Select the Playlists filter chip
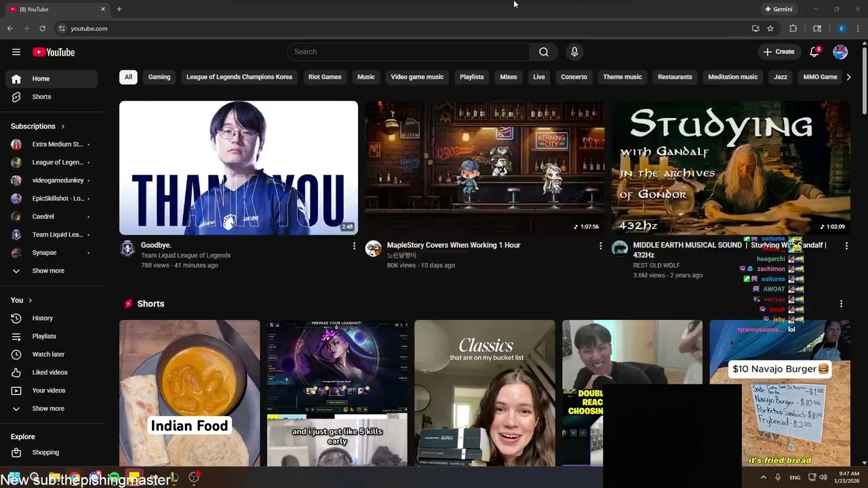The width and height of the screenshot is (868, 488). [x=472, y=77]
